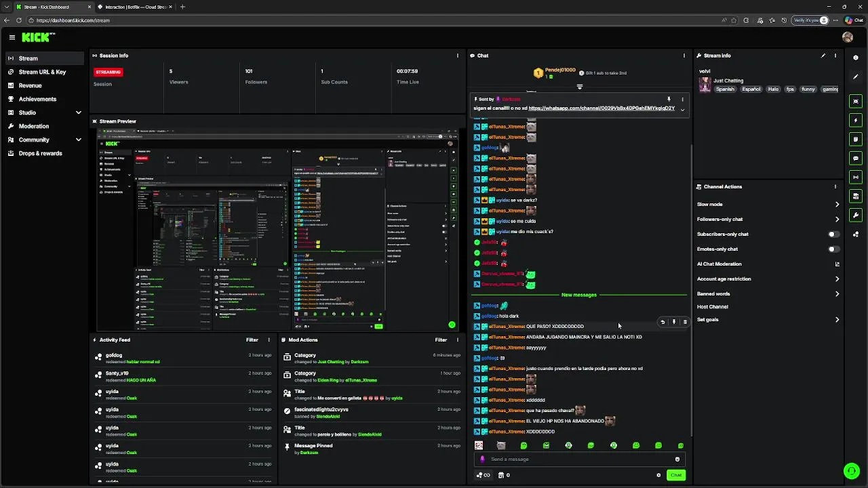The height and width of the screenshot is (488, 868).
Task: Open Banned words options arrow
Action: coord(837,293)
